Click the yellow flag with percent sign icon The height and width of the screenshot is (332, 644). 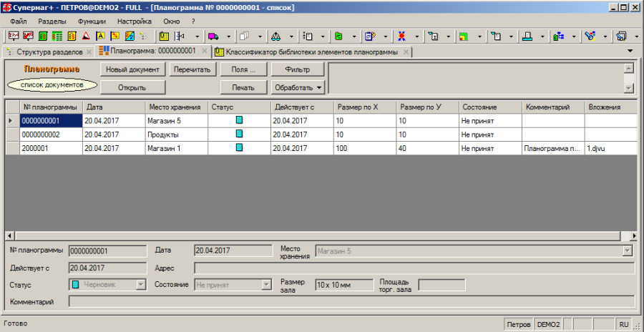click(x=114, y=36)
